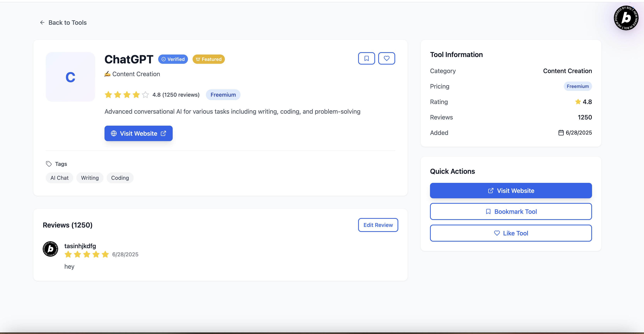Toggle Bookmark Tool in Quick Actions
The width and height of the screenshot is (644, 334).
pyautogui.click(x=511, y=212)
